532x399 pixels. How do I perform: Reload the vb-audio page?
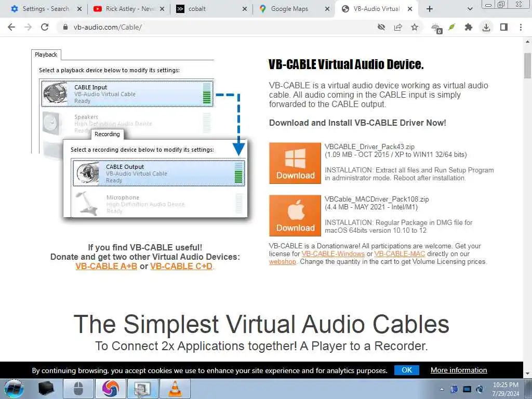tap(45, 27)
